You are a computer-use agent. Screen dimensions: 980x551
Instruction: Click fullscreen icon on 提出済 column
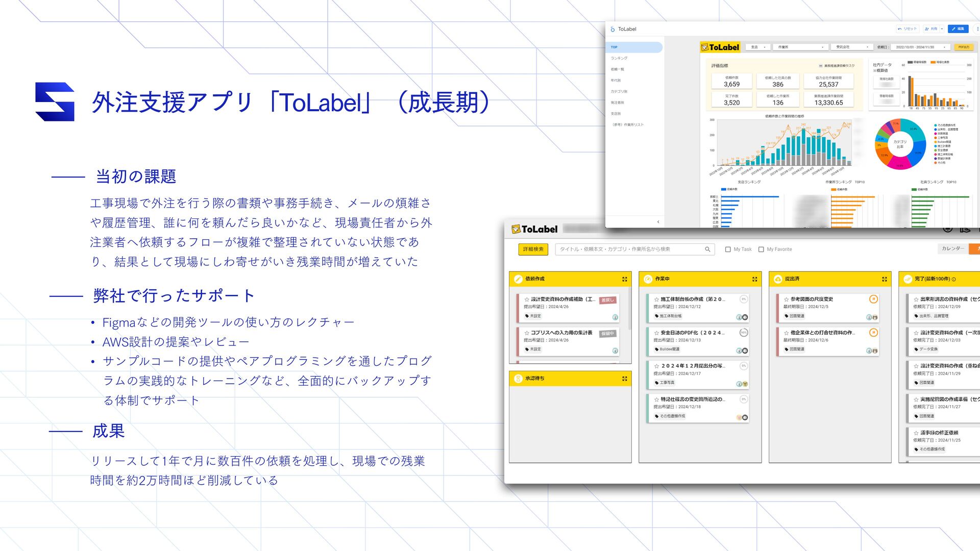click(884, 279)
